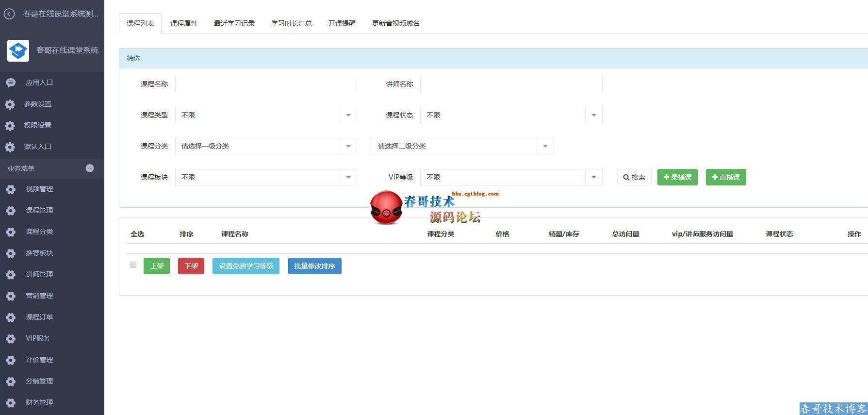Image resolution: width=868 pixels, height=415 pixels.
Task: Click the 设置免费学习等级 button
Action: 246,266
